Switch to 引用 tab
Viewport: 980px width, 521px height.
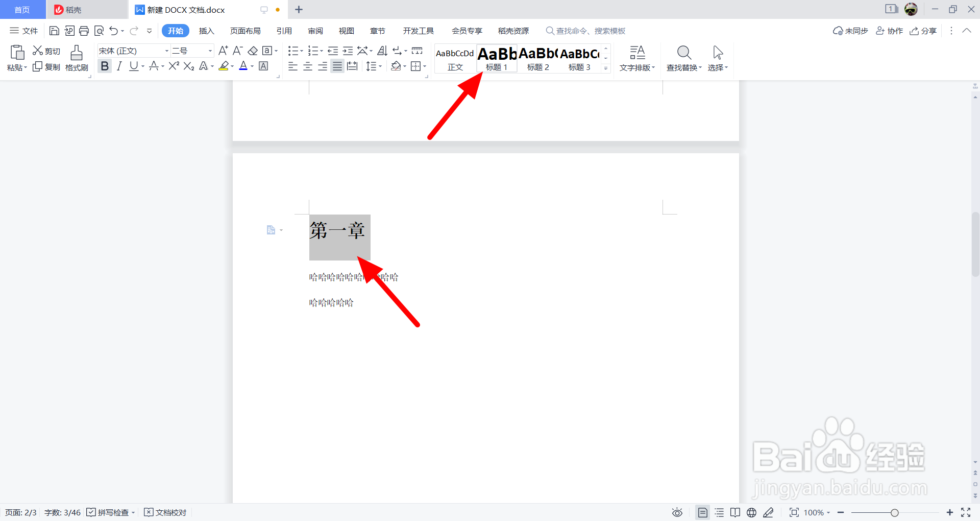[284, 31]
